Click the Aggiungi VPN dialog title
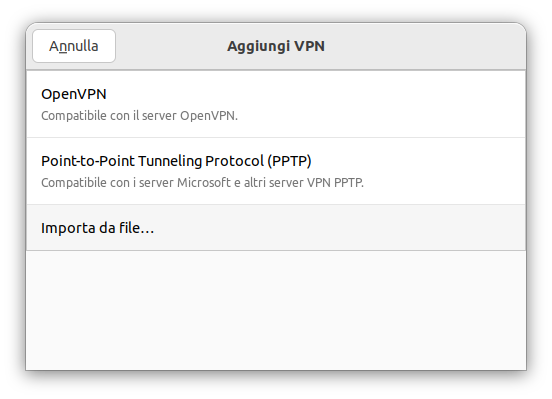 coord(276,46)
